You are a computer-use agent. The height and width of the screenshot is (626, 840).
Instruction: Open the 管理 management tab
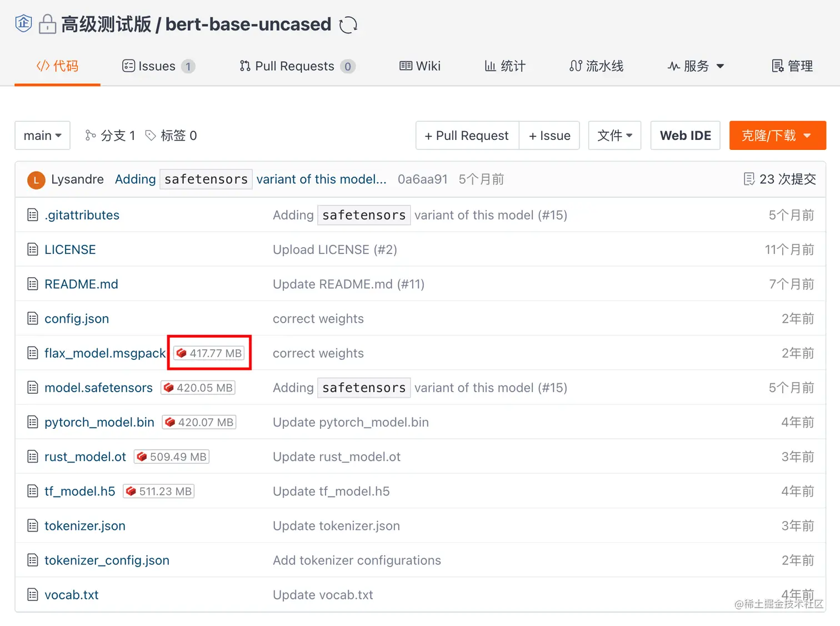coord(792,66)
